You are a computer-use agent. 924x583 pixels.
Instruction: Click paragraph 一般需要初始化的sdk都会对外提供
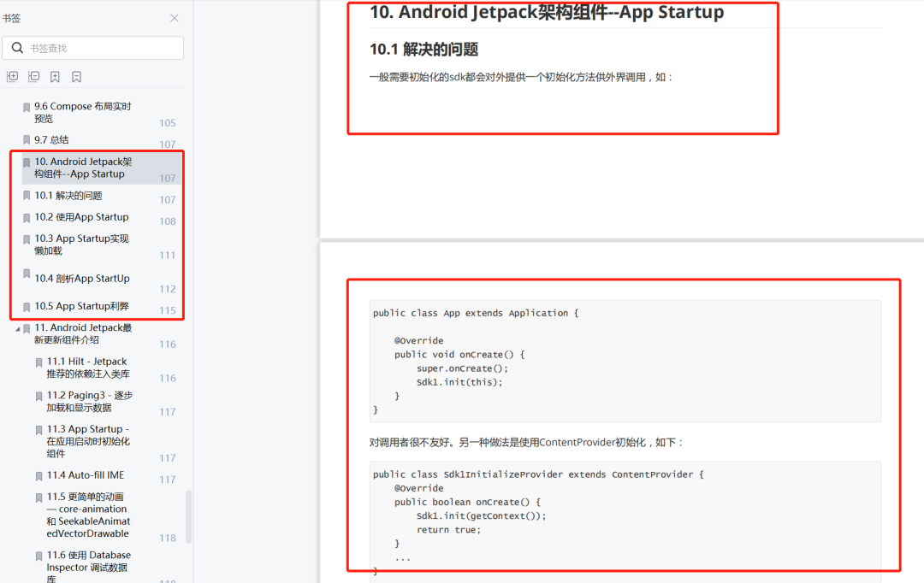click(x=521, y=77)
